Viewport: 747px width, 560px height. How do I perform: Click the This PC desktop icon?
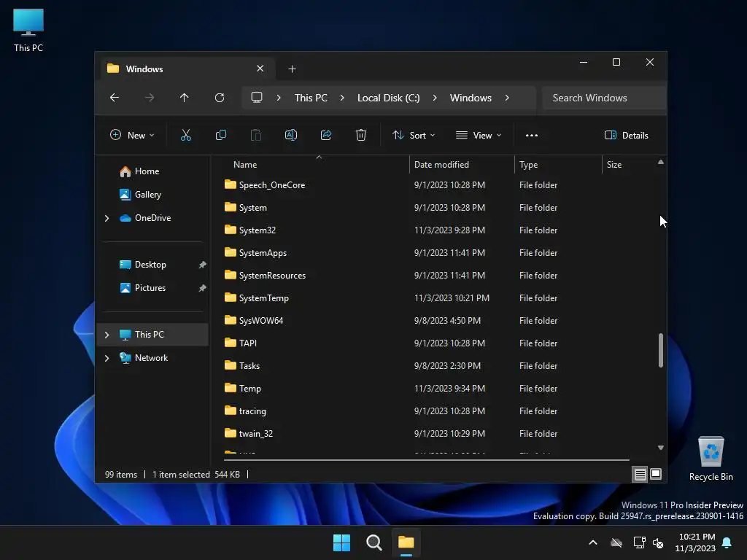28,31
